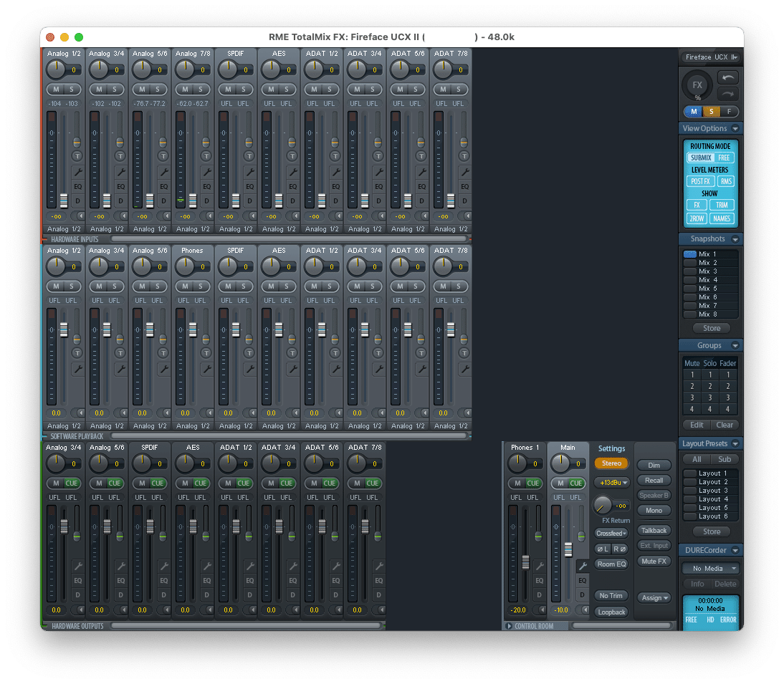Open the FX % panel button

(697, 85)
